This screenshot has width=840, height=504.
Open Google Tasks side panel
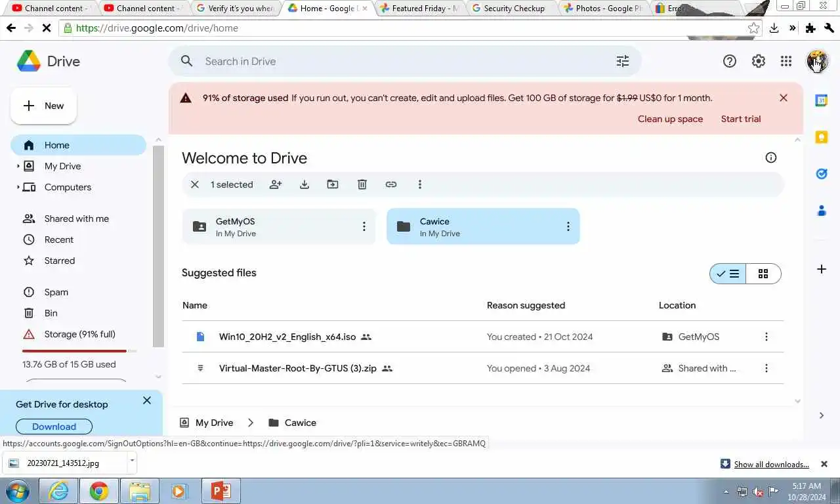tap(821, 174)
